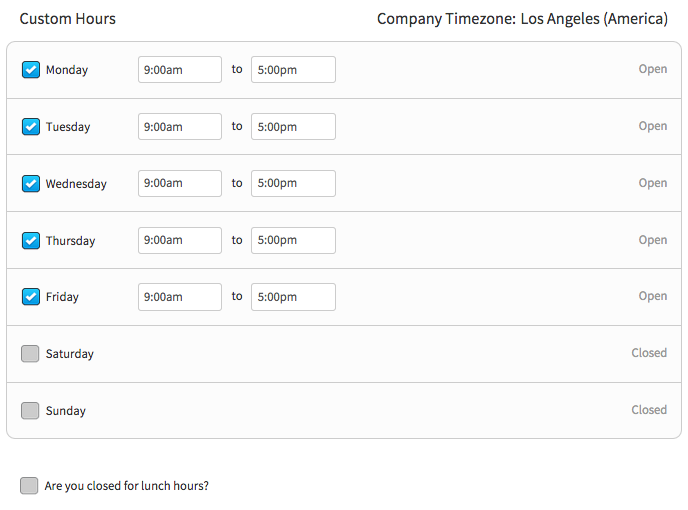Click Tuesday's 9:00am start time field
Viewport: 688px width, 510px height.
click(180, 126)
